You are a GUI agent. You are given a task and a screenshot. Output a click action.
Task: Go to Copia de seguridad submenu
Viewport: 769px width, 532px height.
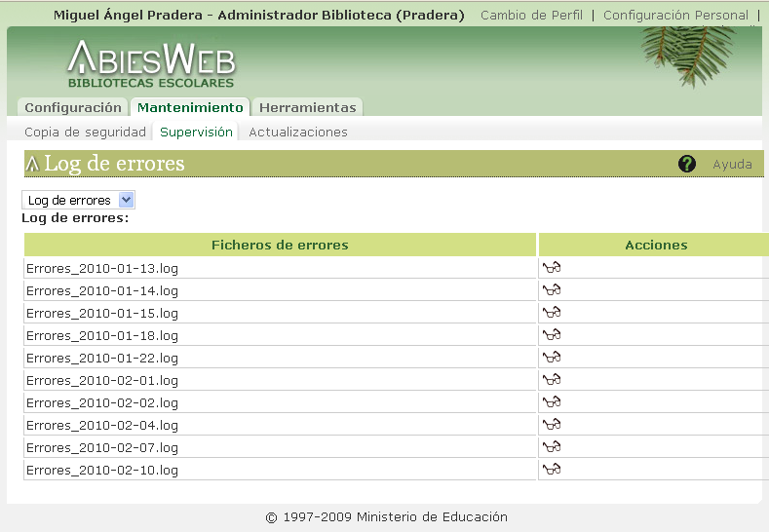(x=85, y=133)
